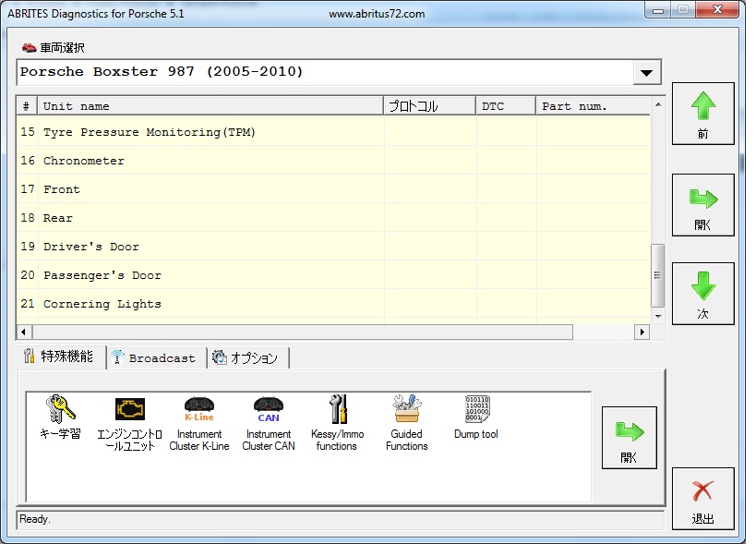Screen dimensions: 756x544
Task: Click the プロトコル column header
Action: pyautogui.click(x=429, y=106)
